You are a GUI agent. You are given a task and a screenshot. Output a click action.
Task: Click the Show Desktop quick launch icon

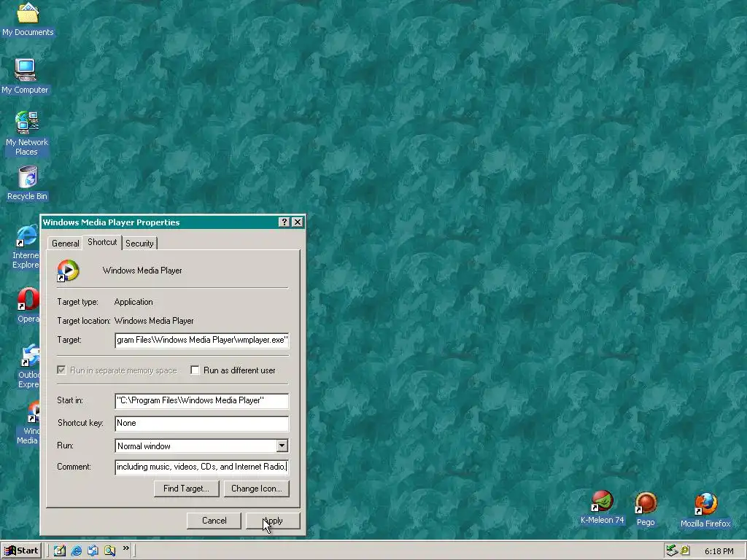click(60, 551)
